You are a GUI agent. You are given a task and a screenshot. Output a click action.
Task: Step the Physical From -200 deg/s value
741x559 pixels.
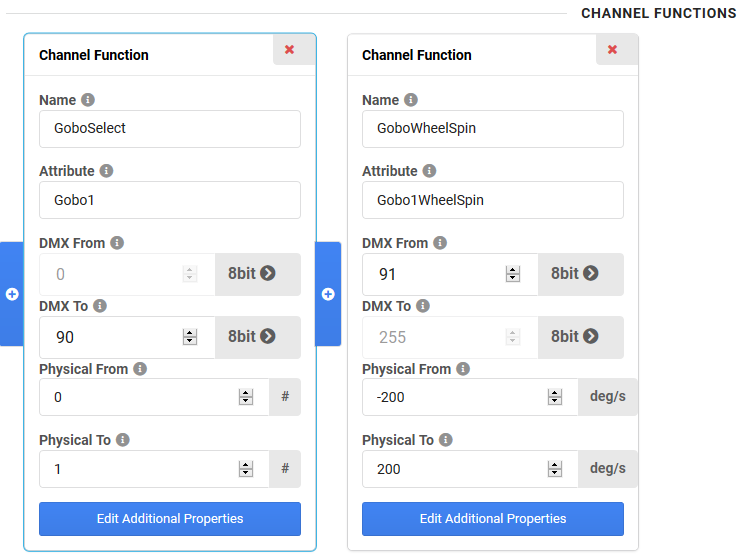pyautogui.click(x=555, y=397)
